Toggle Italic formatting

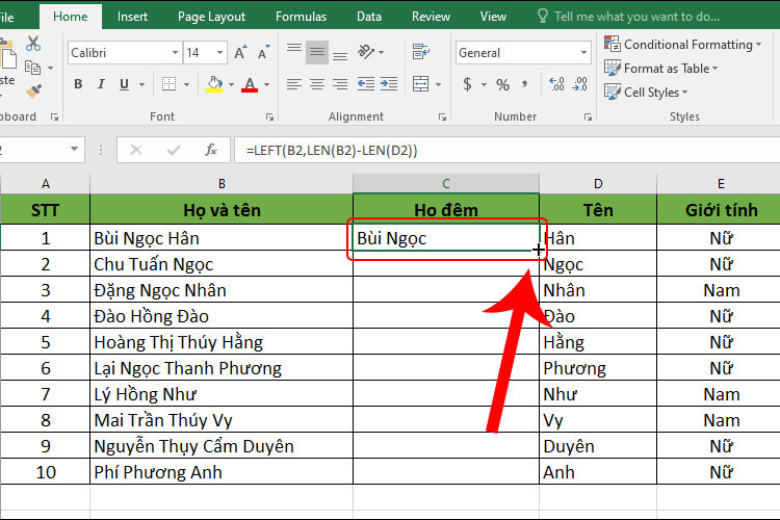[x=101, y=84]
